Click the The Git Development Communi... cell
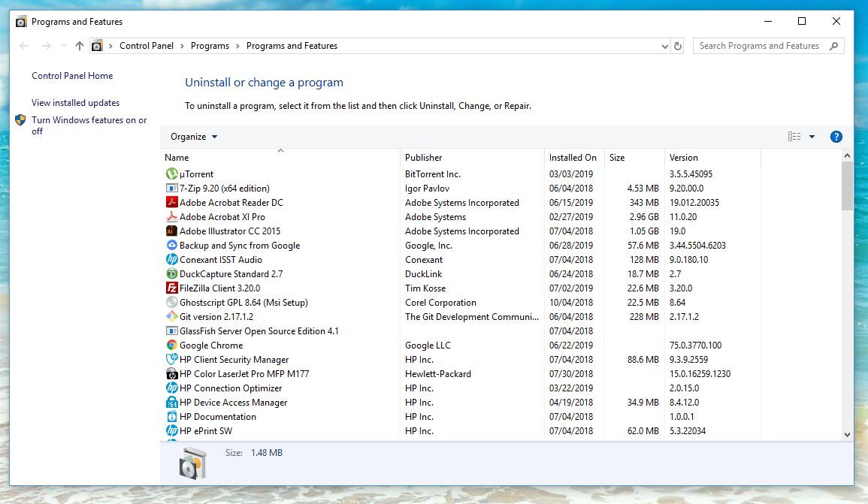868x504 pixels. pyautogui.click(x=472, y=316)
